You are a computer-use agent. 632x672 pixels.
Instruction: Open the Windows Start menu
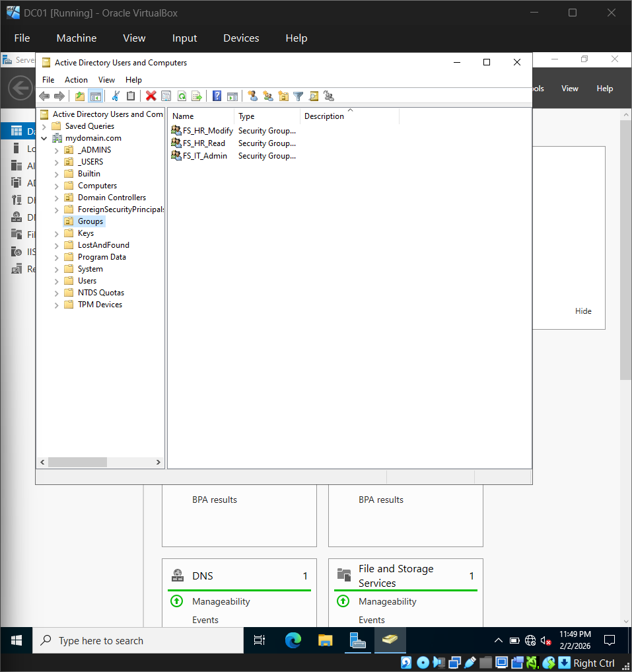(x=17, y=641)
